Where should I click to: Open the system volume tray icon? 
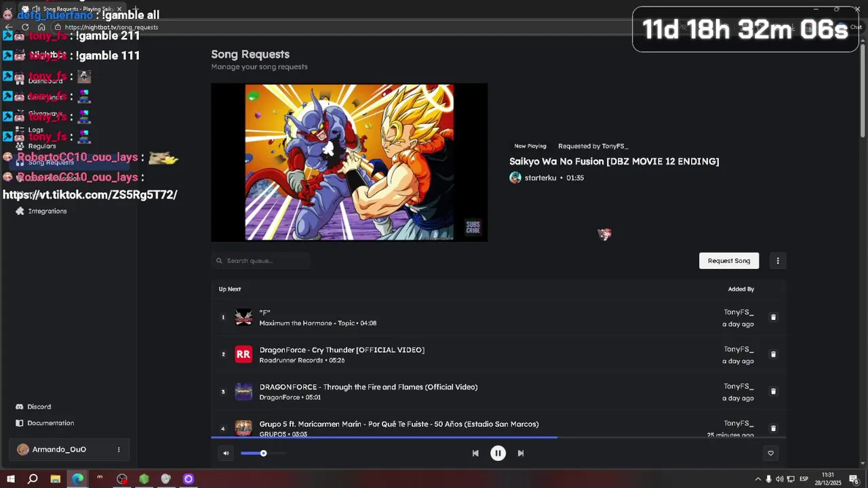[779, 479]
